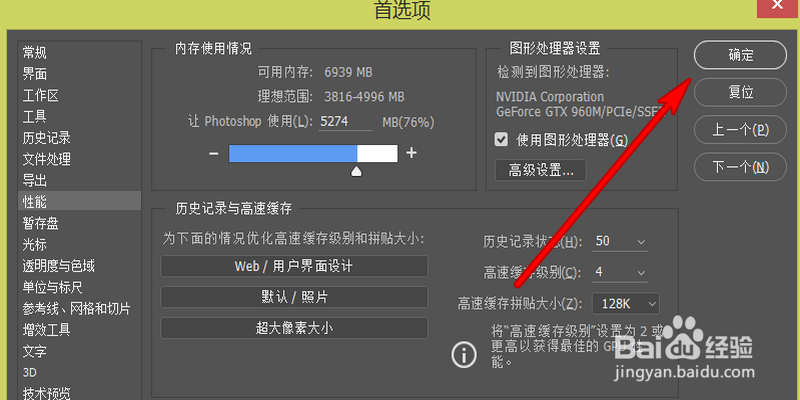Expand the 历史记录状态 dropdown showing 50
The image size is (800, 400).
(619, 241)
